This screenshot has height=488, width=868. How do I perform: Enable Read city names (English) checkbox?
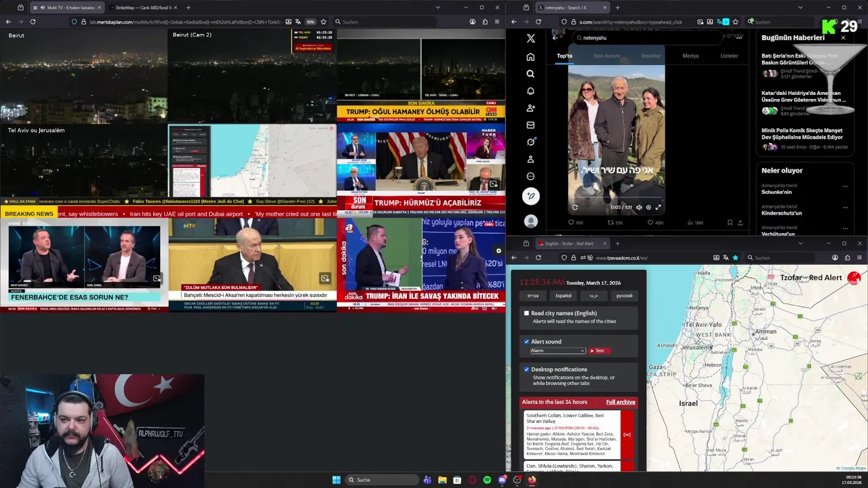pos(526,313)
